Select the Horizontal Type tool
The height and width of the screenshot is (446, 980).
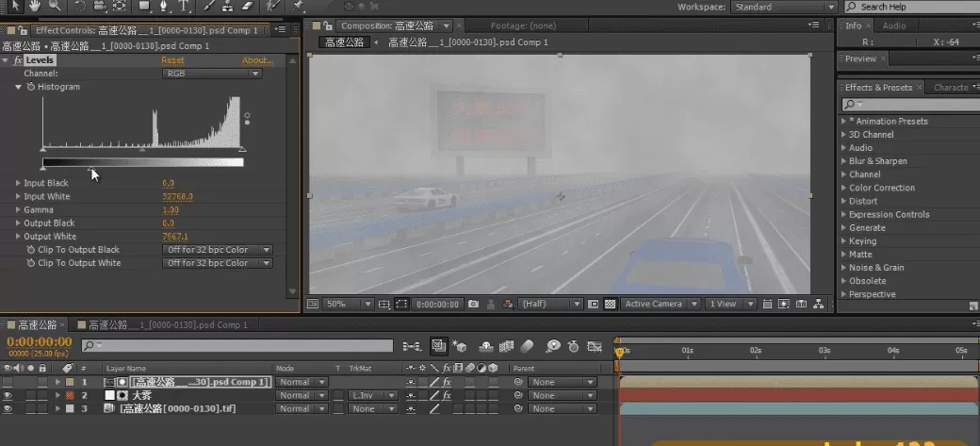[x=184, y=7]
